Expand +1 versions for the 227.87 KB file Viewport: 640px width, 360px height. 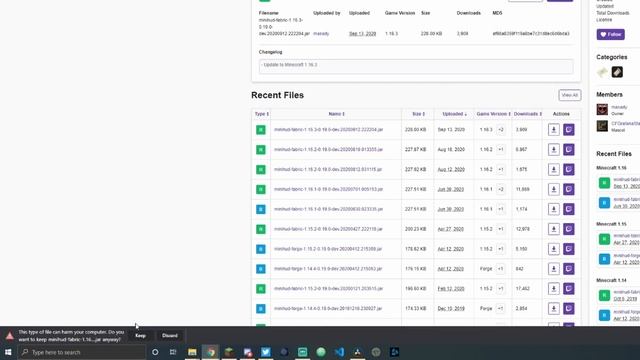[501, 150]
